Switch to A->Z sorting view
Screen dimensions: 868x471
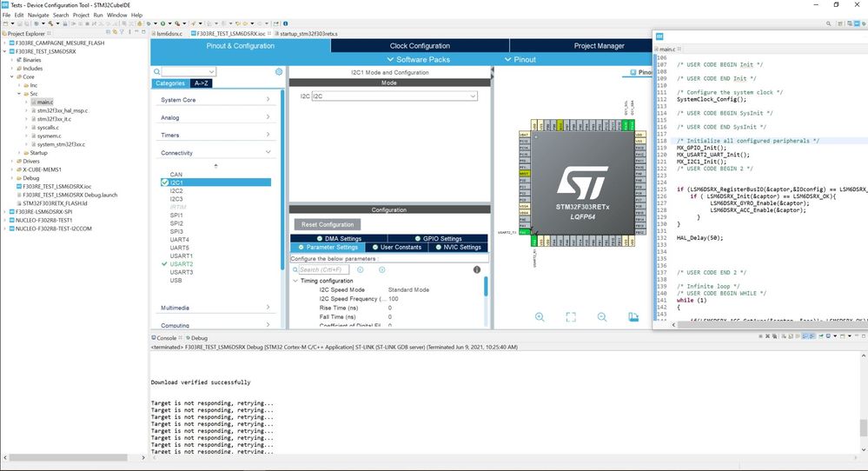click(x=201, y=83)
